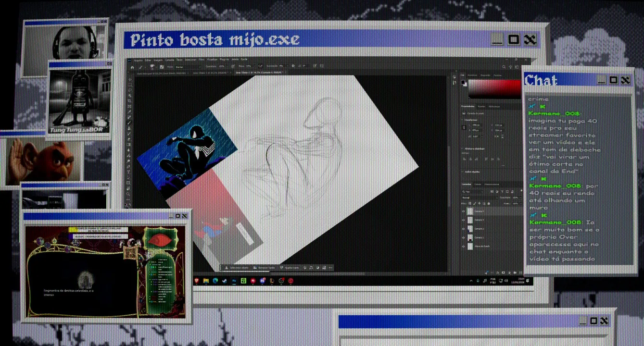Screen dimensions: 644x346
Task: Show hidden system tray icons
Action: [471, 281]
